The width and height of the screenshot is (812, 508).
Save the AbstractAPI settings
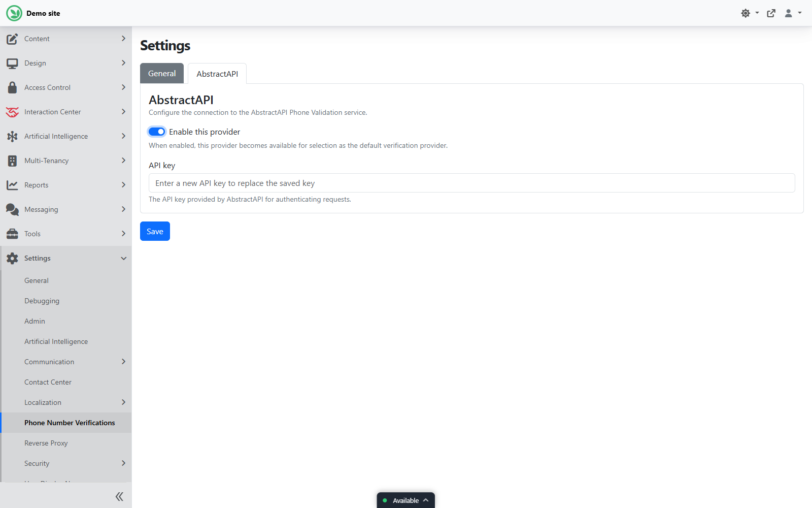[x=155, y=231]
